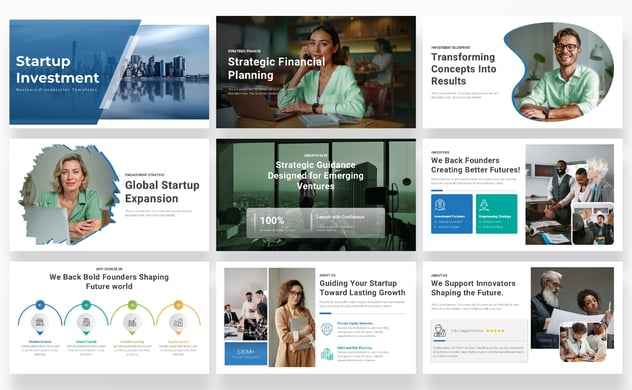Screen dimensions: 632x390
Task: Click the We Support Innovators heading
Action: [473, 288]
